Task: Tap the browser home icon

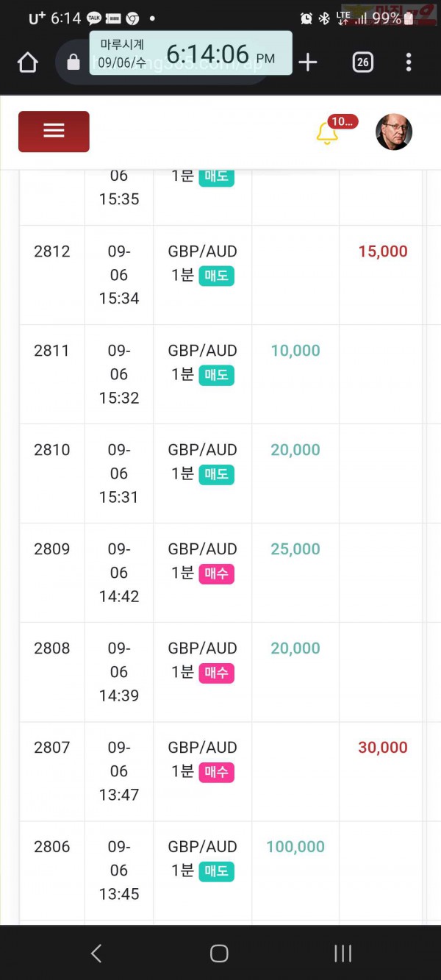Action: [28, 62]
